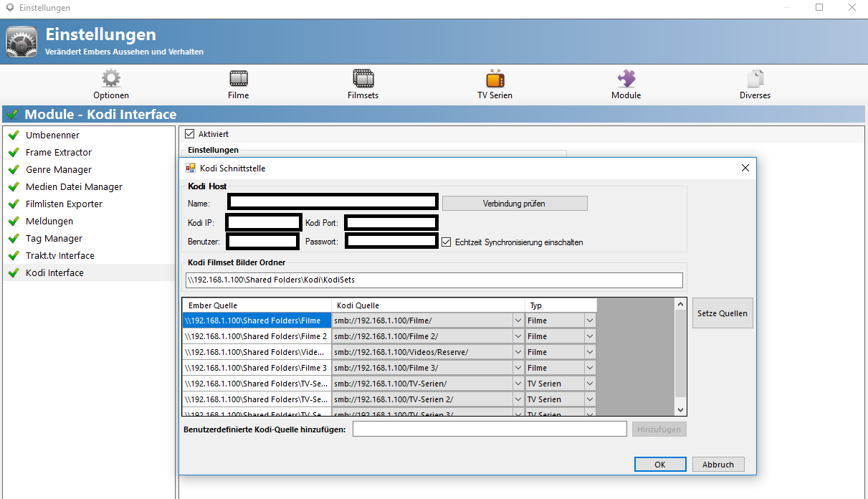Select the Shared Folders\Filme 3 cell

[x=257, y=368]
